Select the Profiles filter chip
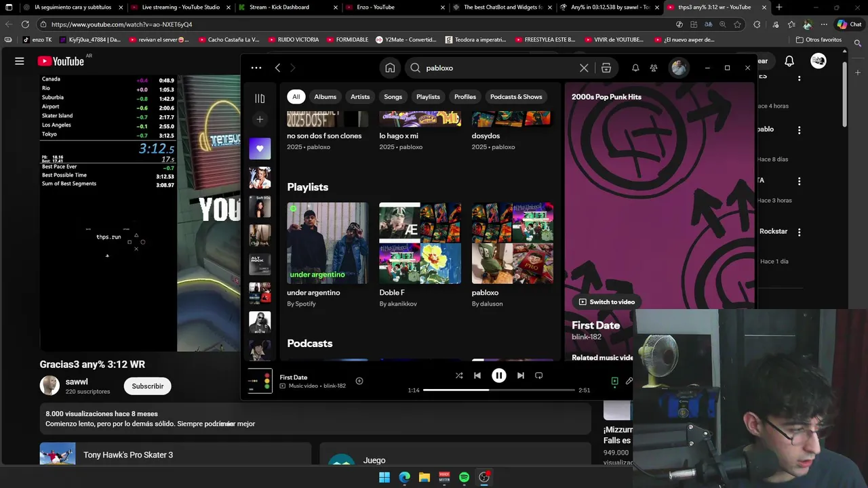Viewport: 868px width, 488px height. pos(465,97)
